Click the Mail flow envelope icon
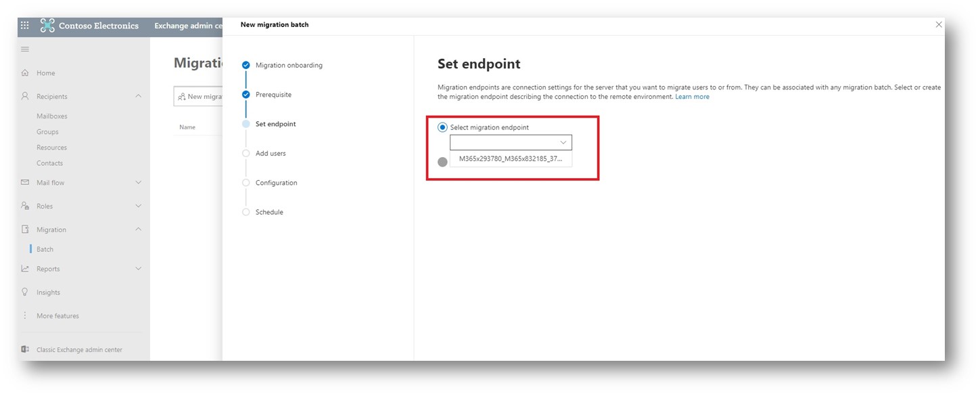This screenshot has height=396, width=980. tap(25, 183)
